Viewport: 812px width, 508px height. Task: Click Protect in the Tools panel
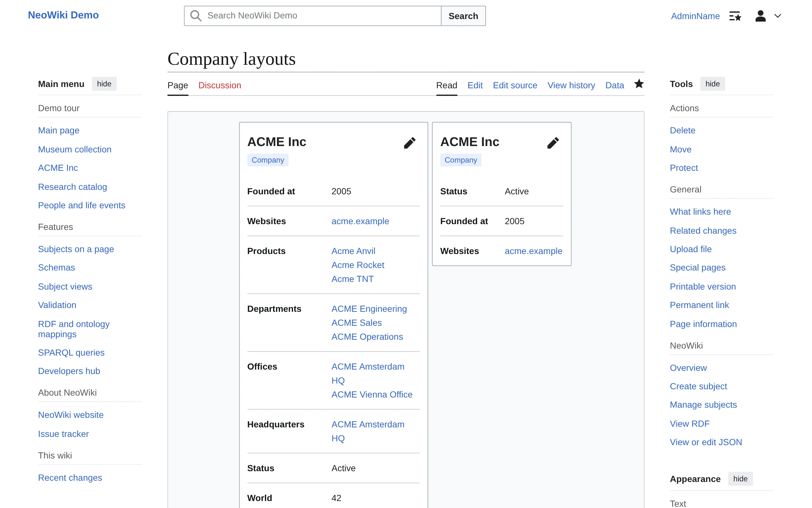684,168
